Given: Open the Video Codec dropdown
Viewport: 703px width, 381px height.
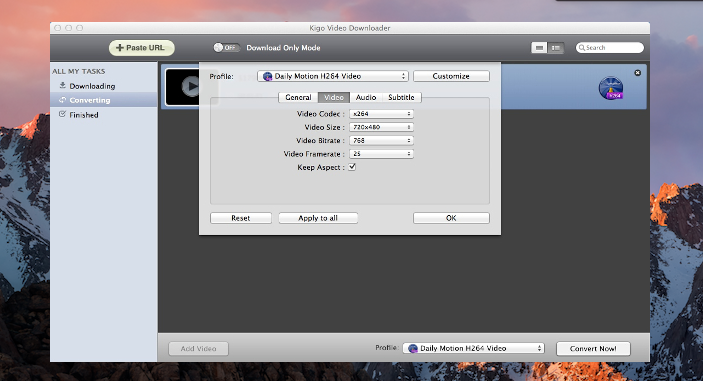Looking at the screenshot, I should pyautogui.click(x=381, y=114).
